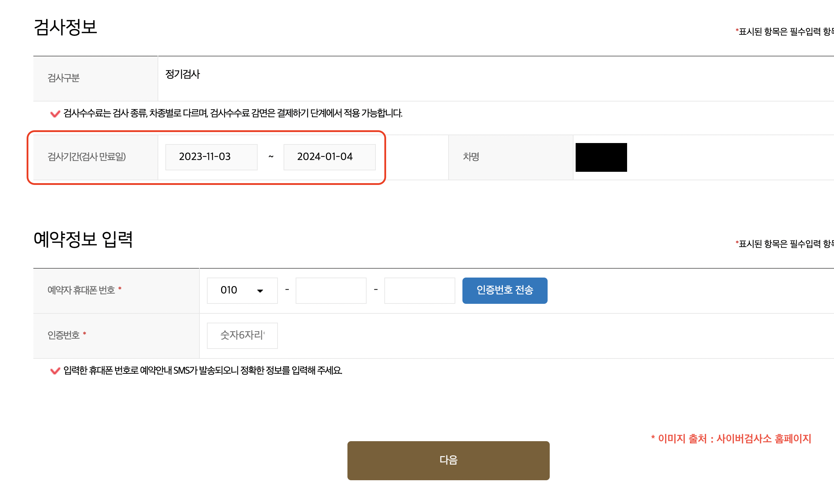Click the 인증번호 전송 button
Image resolution: width=834 pixels, height=504 pixels.
coord(504,290)
